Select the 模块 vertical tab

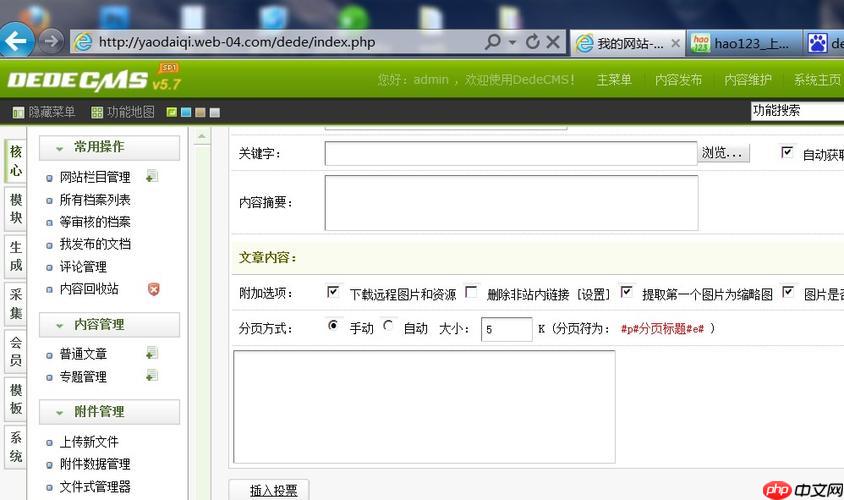tap(16, 209)
